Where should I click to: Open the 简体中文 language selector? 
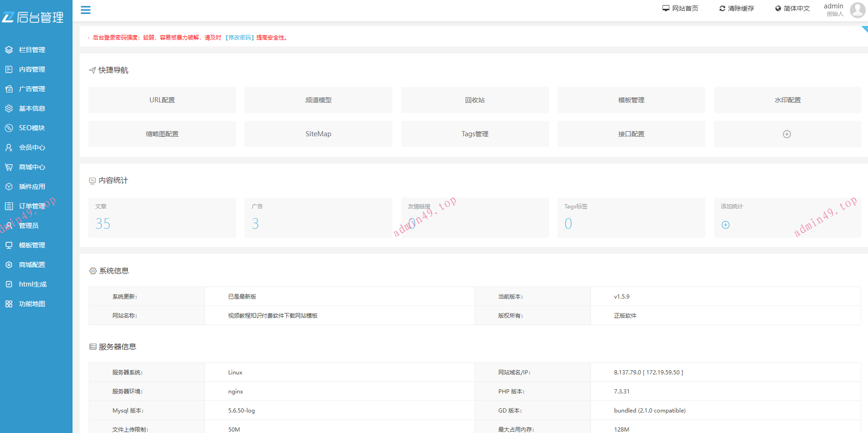[792, 8]
